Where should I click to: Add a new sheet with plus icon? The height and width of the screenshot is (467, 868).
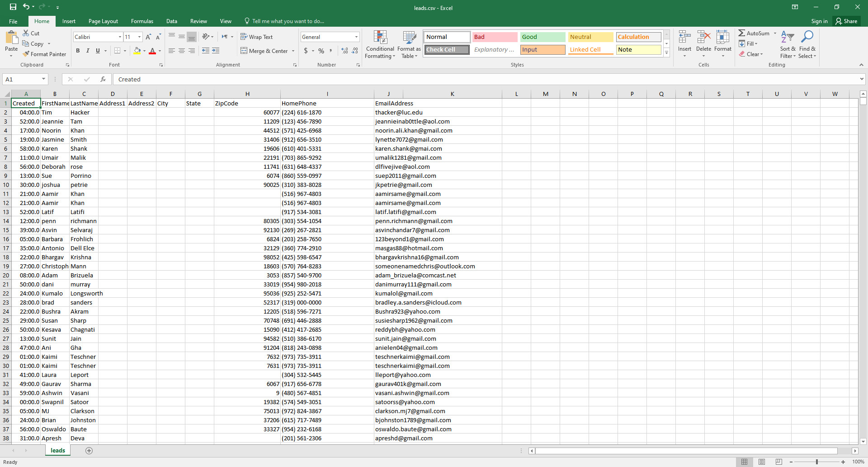tap(89, 451)
